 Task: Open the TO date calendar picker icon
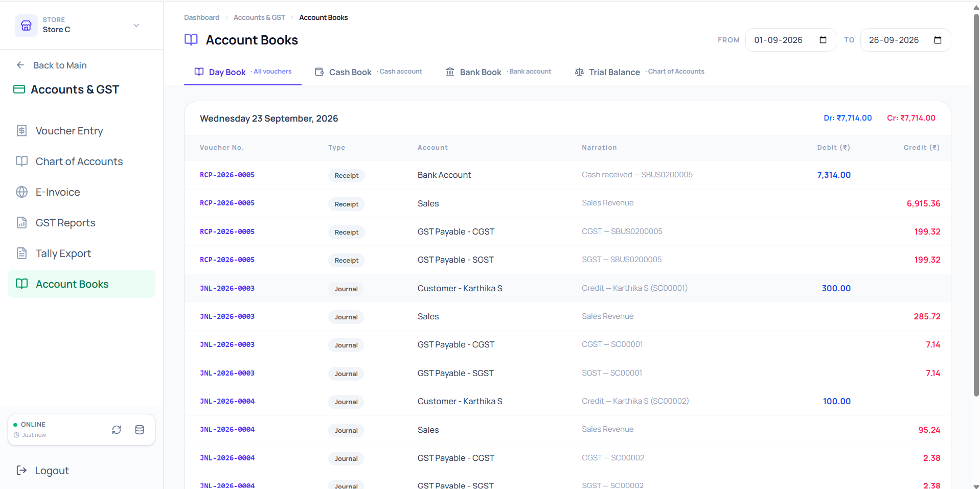coord(938,40)
